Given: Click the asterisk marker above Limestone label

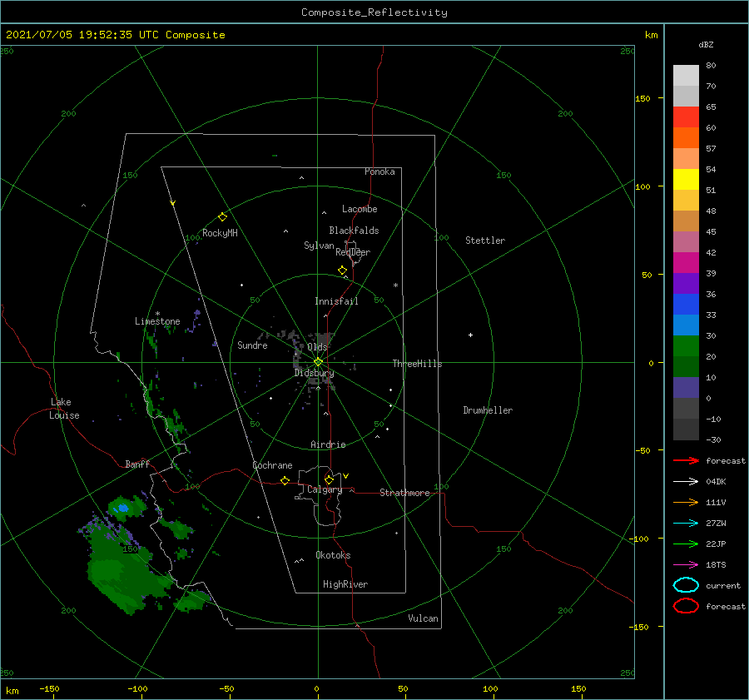Looking at the screenshot, I should pos(157,314).
